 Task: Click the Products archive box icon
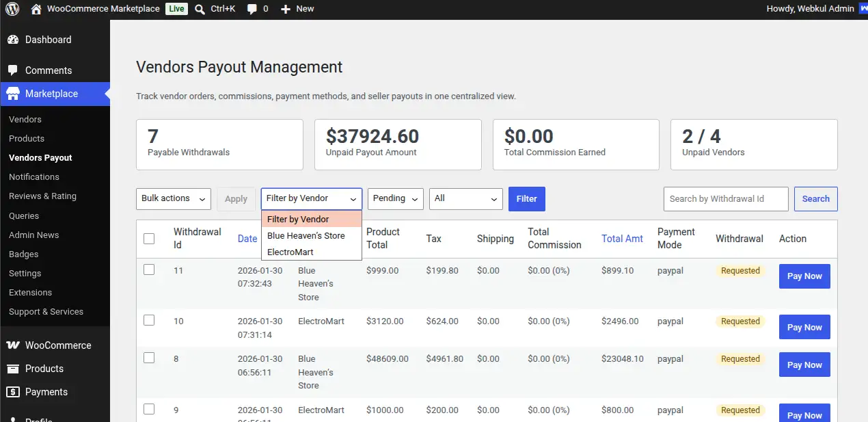click(x=13, y=369)
